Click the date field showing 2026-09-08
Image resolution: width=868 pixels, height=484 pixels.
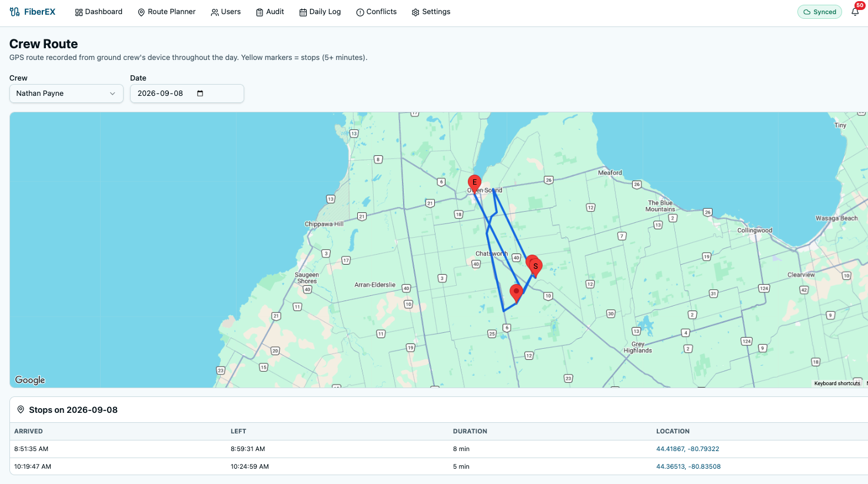(187, 94)
